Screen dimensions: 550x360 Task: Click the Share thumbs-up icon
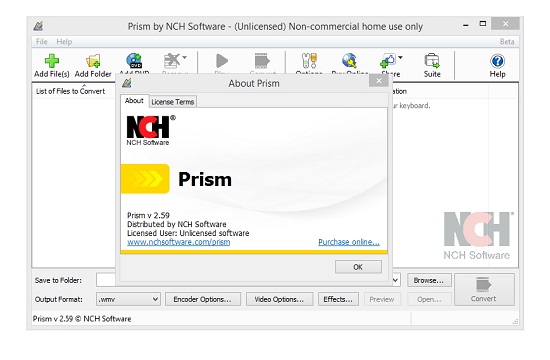point(388,61)
